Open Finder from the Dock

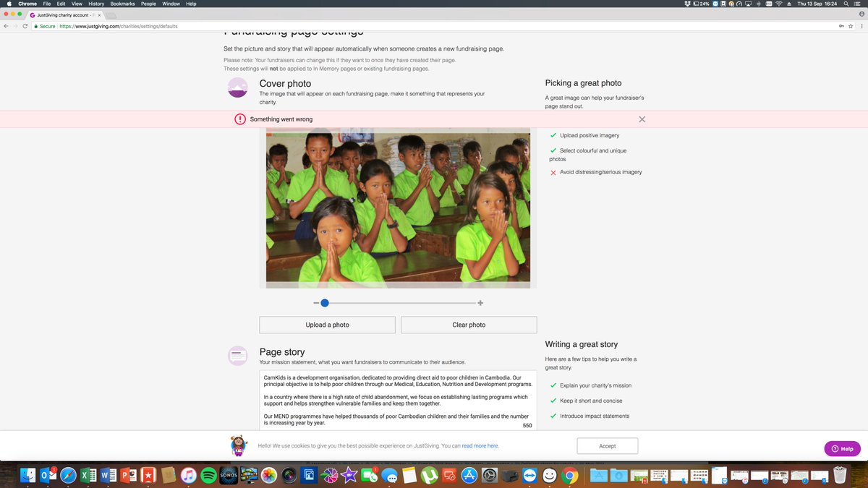click(x=28, y=475)
